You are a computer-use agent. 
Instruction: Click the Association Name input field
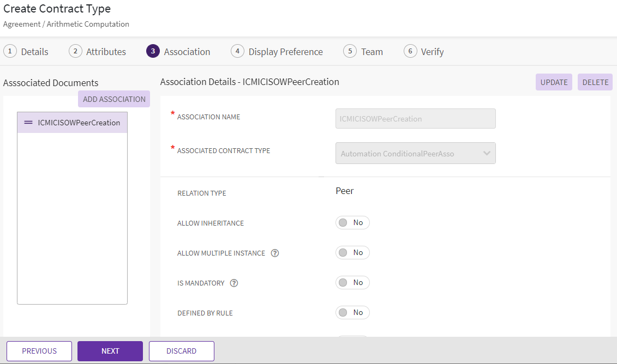click(x=415, y=118)
